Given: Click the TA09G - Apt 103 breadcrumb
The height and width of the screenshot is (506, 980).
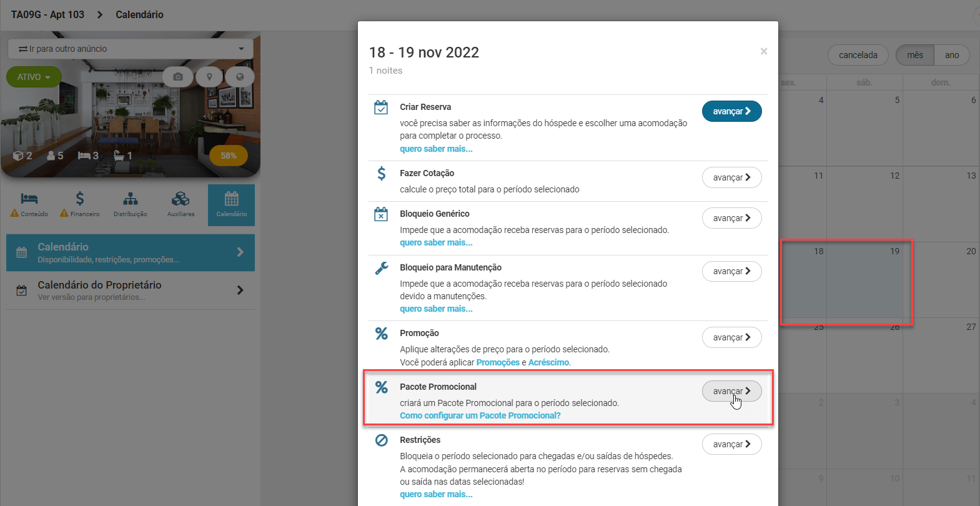Looking at the screenshot, I should pyautogui.click(x=47, y=14).
